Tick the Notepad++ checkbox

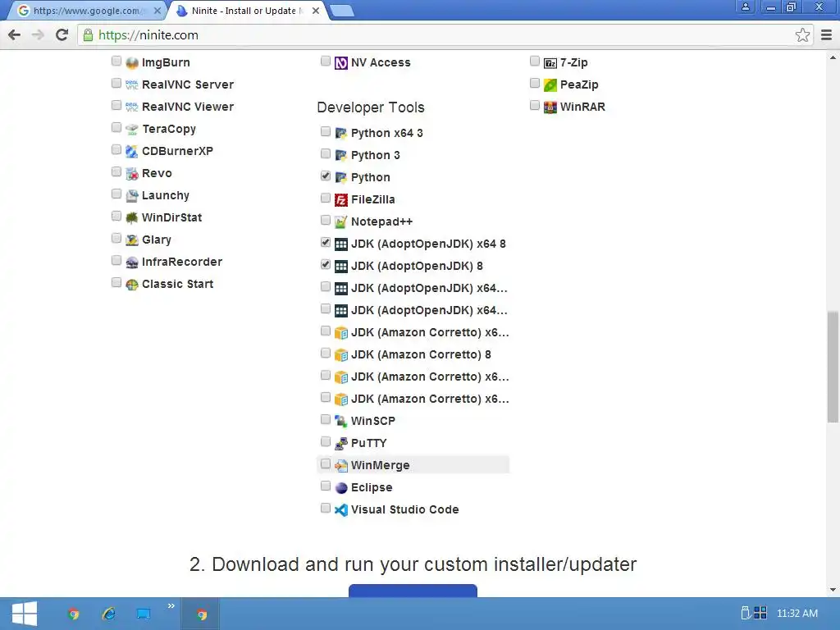(326, 220)
